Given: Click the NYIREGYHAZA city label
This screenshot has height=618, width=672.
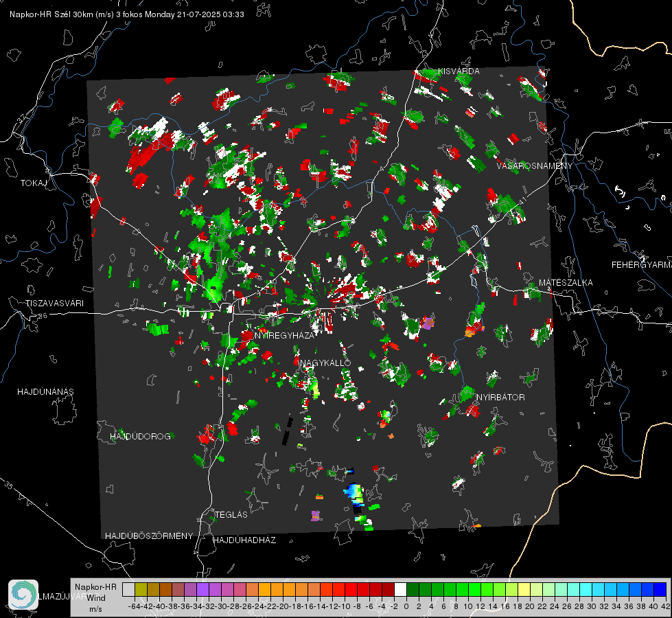Looking at the screenshot, I should click(285, 335).
